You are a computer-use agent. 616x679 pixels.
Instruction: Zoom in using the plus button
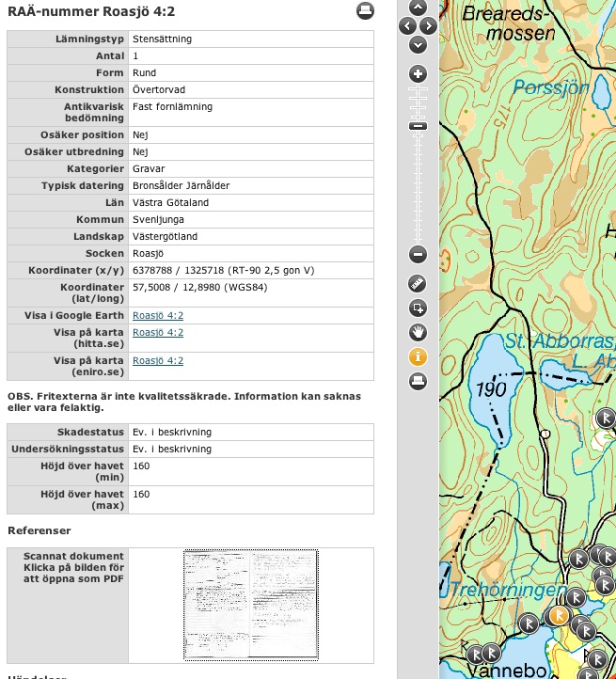pos(419,74)
